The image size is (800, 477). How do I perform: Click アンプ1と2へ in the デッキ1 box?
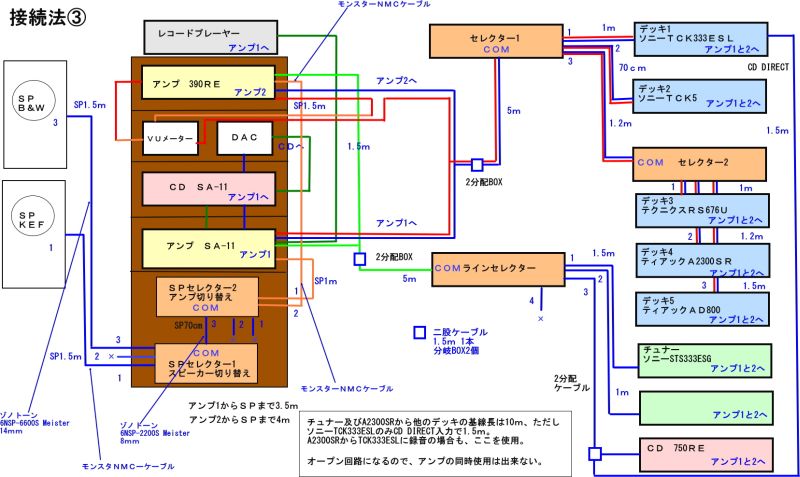732,49
